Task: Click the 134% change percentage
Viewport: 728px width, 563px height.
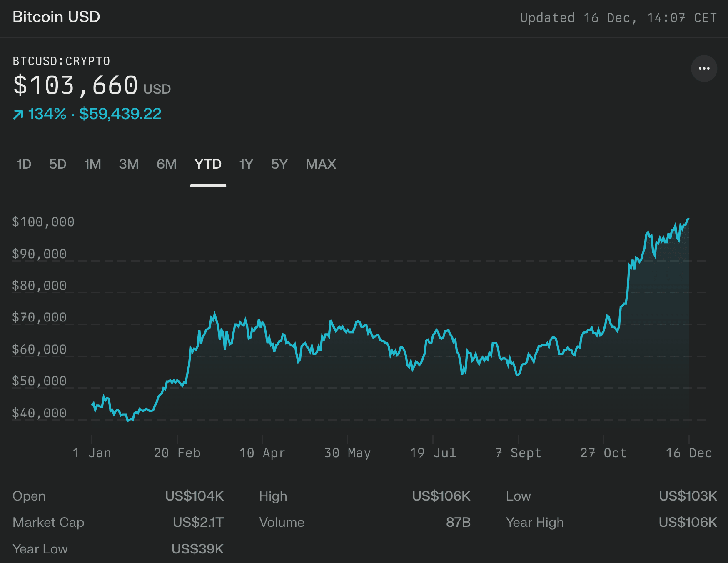Action: tap(47, 114)
